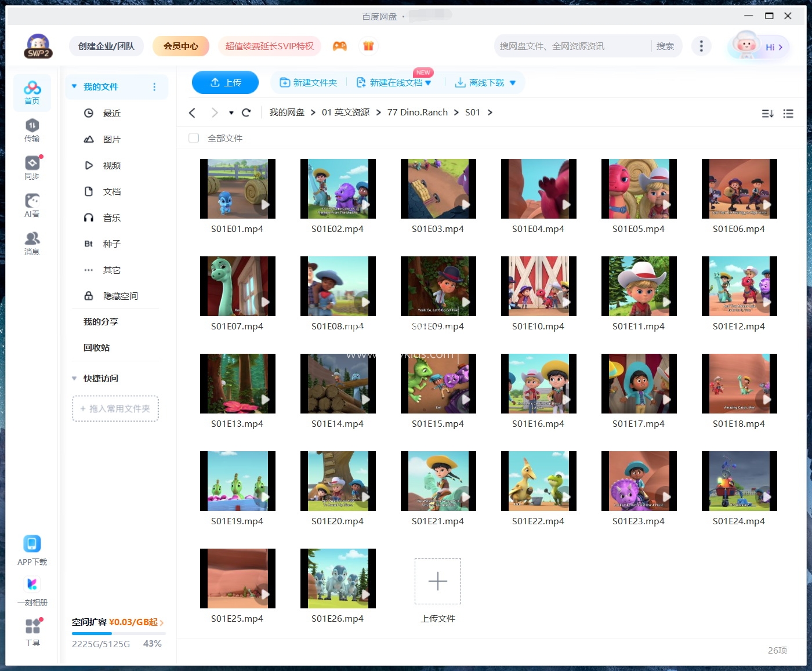This screenshot has height=671, width=812.
Task: Collapse the 快捷访问 section
Action: coord(74,378)
